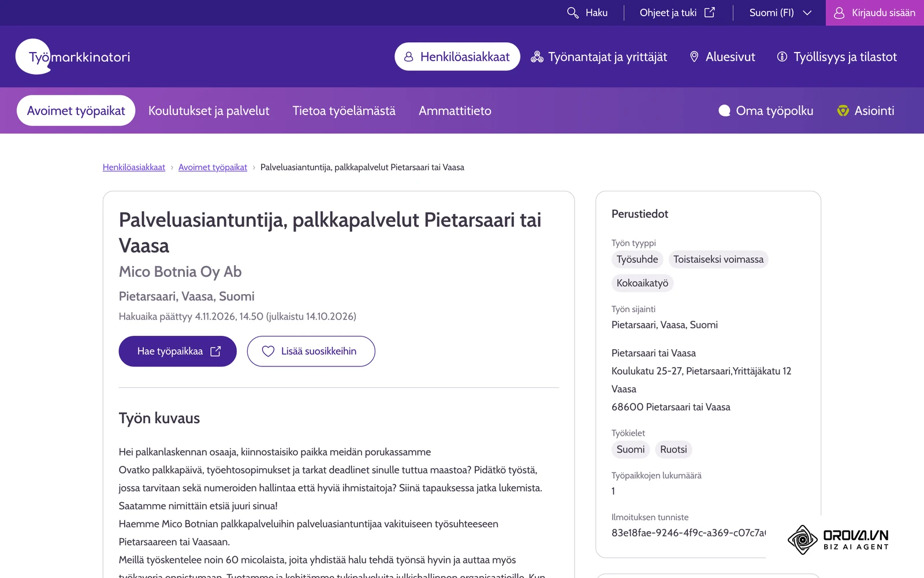Click the Toistaiseksi voimassa tag

(x=718, y=260)
